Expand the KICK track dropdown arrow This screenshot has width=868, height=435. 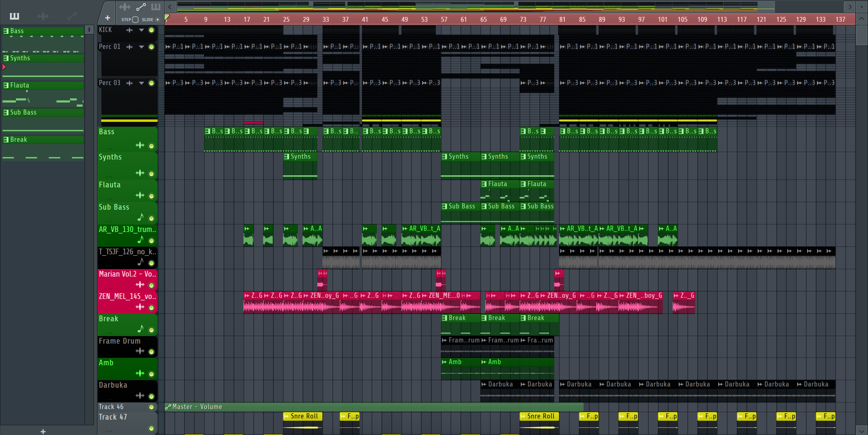coord(142,30)
